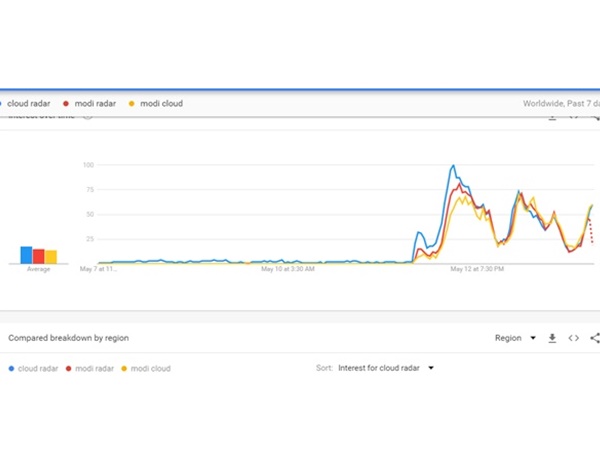The width and height of the screenshot is (600, 450).
Task: Select the modi radar search term in the top bar
Action: click(96, 103)
